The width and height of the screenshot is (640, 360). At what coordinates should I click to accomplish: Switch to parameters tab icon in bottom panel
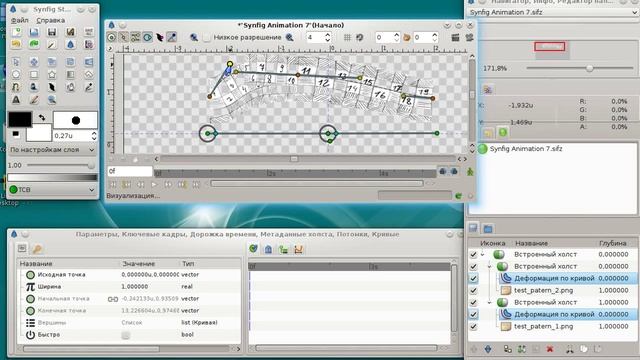tap(22, 249)
